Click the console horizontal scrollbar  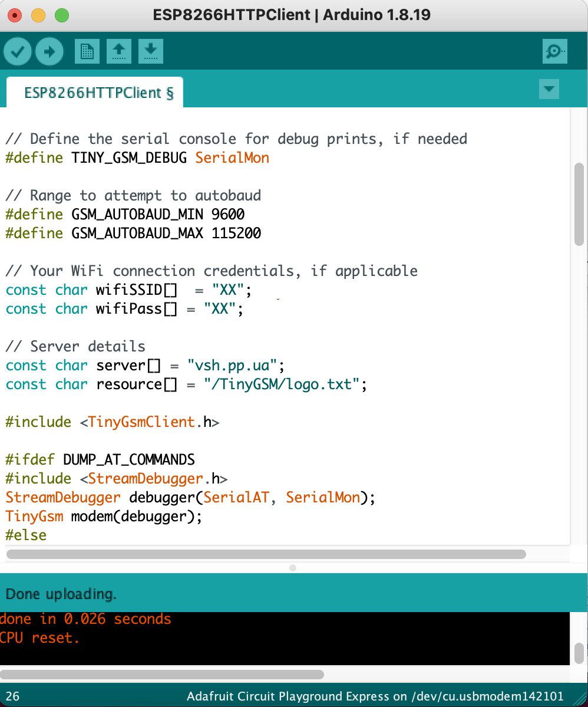coord(162,674)
